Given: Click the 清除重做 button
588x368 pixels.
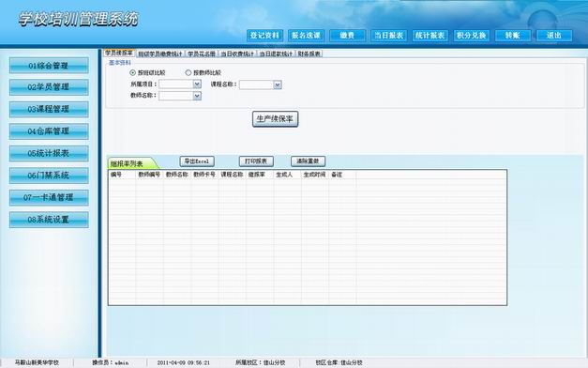Looking at the screenshot, I should 308,161.
